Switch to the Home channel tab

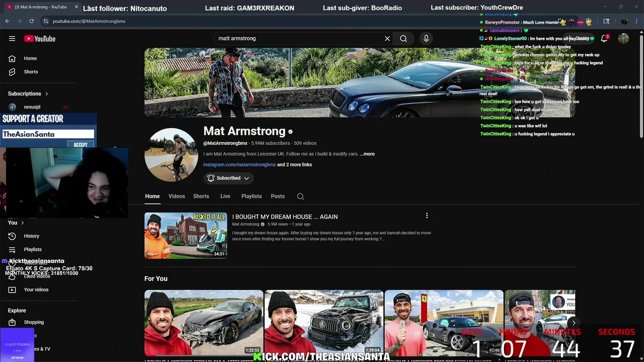click(x=152, y=196)
